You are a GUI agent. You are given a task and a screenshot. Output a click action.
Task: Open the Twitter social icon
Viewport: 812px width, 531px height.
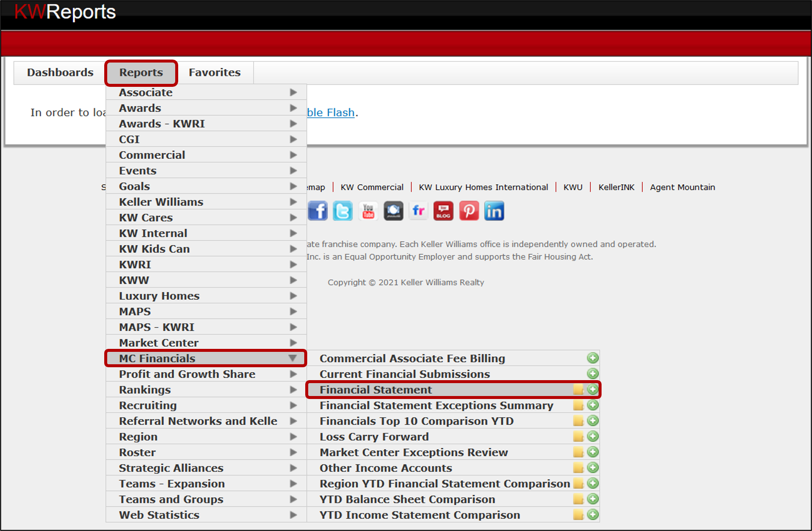(342, 211)
